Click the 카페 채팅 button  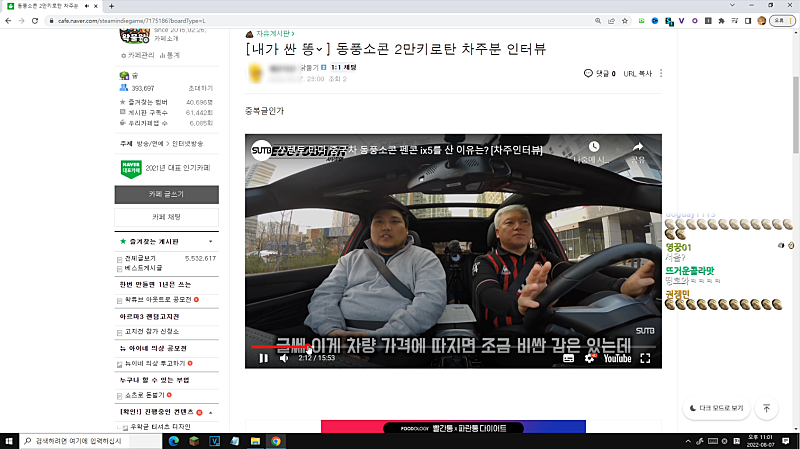tap(165, 217)
